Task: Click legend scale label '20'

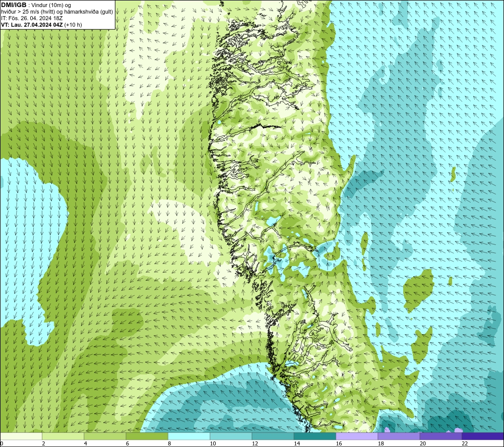Action: [x=423, y=444]
